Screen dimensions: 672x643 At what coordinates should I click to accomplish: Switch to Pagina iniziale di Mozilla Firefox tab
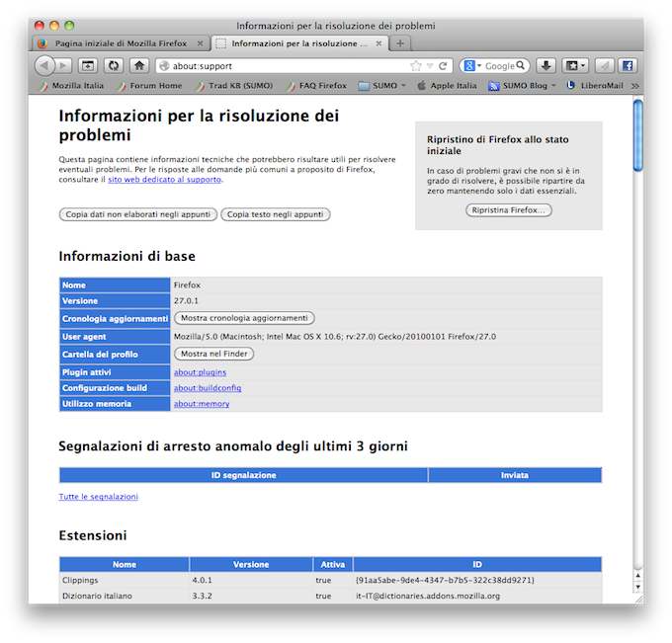coord(121,43)
